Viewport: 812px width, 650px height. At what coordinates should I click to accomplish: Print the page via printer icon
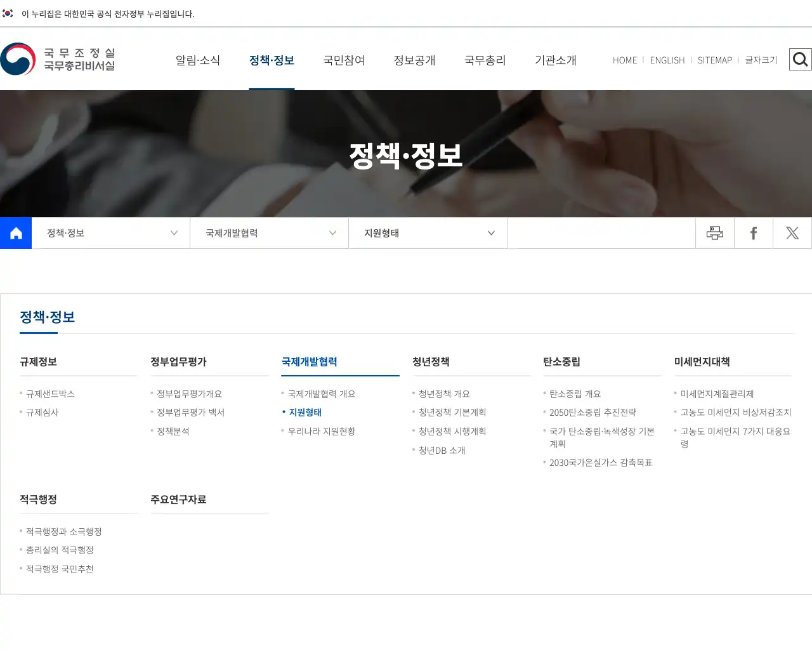(x=715, y=233)
